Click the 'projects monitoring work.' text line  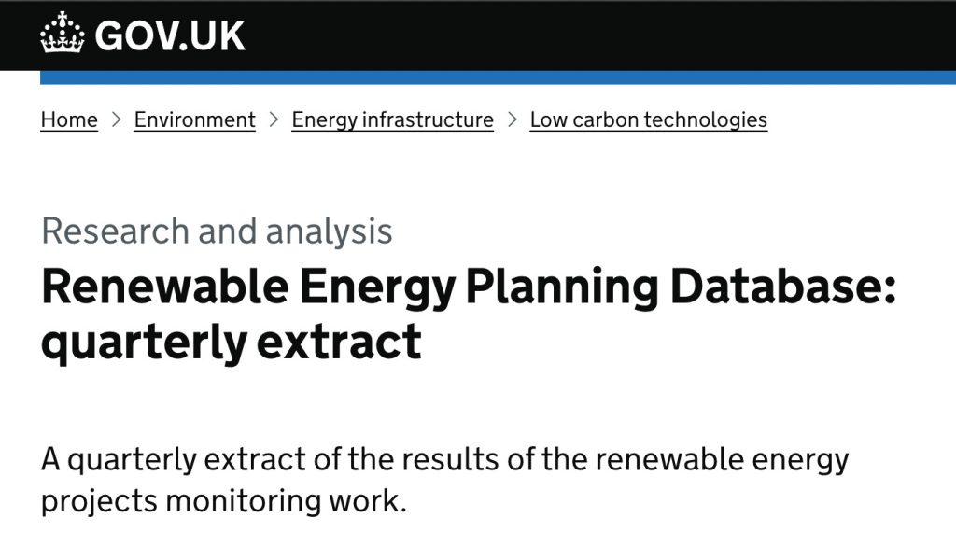click(x=223, y=501)
